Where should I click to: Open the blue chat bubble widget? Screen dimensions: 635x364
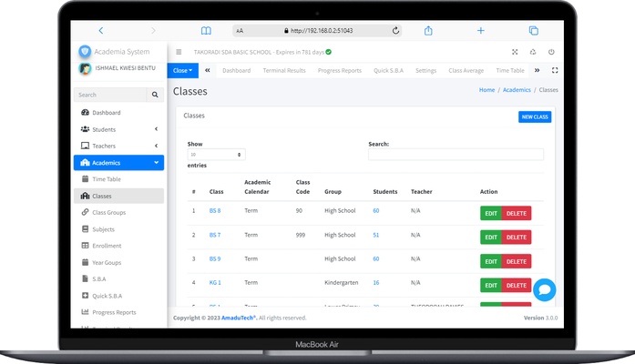pyautogui.click(x=545, y=290)
